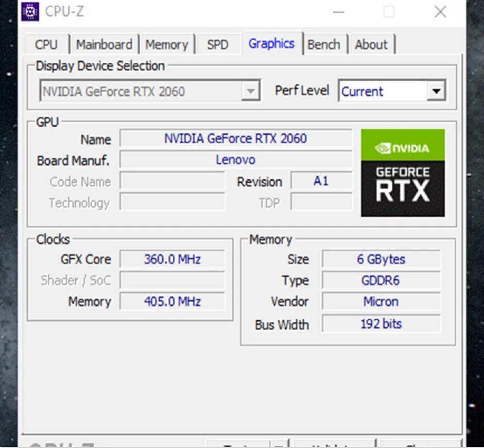Screen dimensions: 484x448
Task: Click the empty Shader / SoC field
Action: (172, 280)
